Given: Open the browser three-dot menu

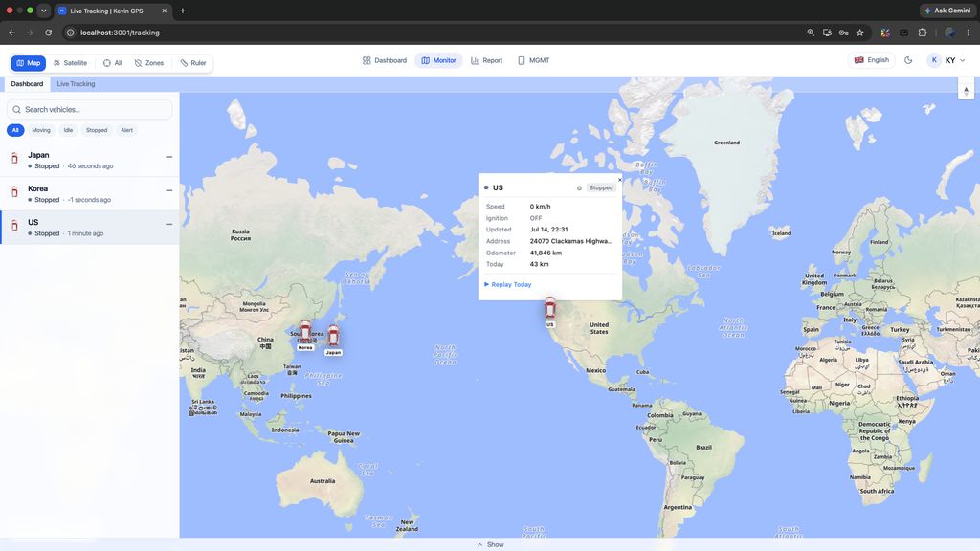Looking at the screenshot, I should pos(969,33).
